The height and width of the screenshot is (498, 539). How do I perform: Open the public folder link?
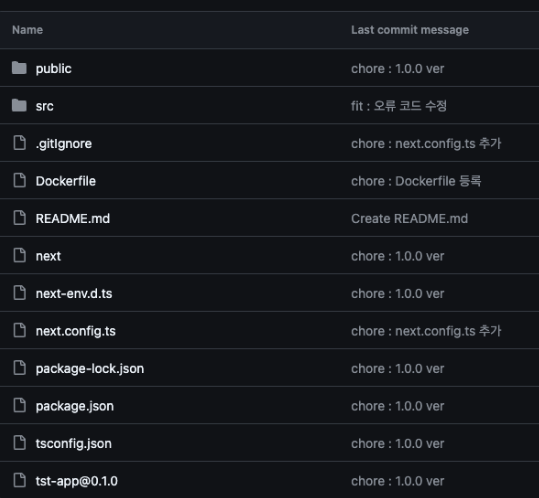tap(54, 69)
